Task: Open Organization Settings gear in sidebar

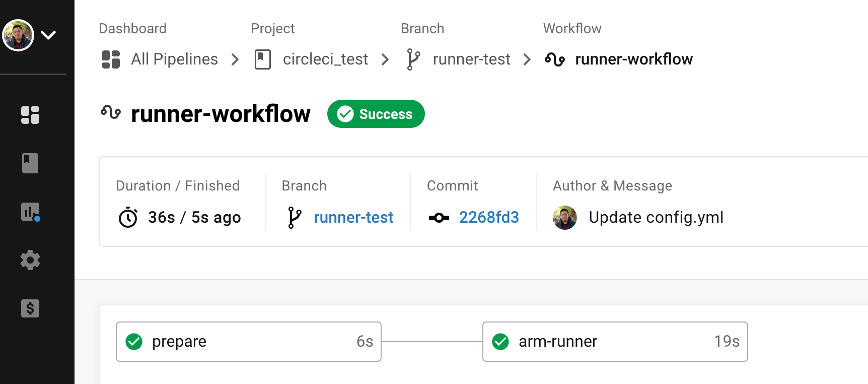Action: pos(30,260)
